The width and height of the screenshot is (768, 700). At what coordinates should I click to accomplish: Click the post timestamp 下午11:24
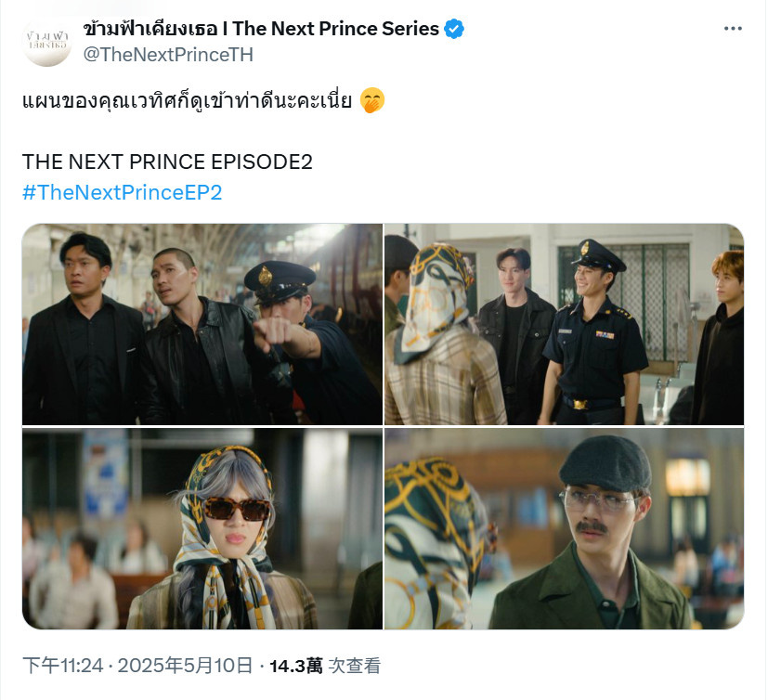tap(63, 666)
